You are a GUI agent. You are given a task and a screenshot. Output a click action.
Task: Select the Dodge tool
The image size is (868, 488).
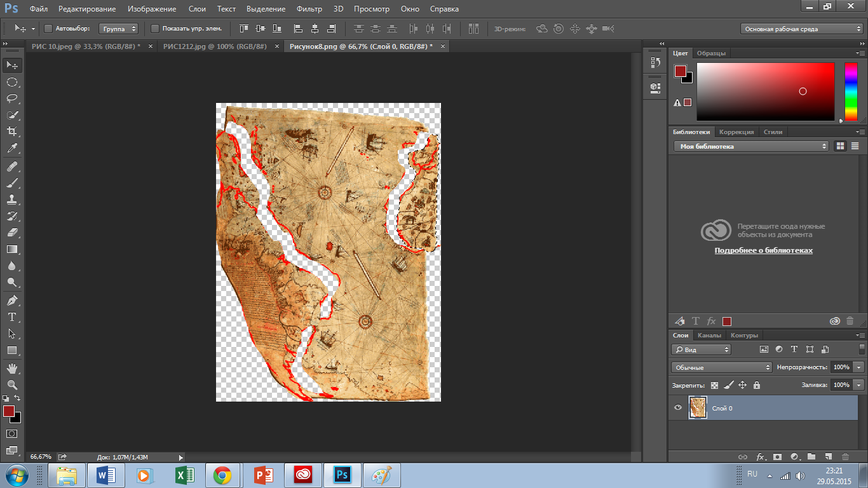click(x=12, y=282)
